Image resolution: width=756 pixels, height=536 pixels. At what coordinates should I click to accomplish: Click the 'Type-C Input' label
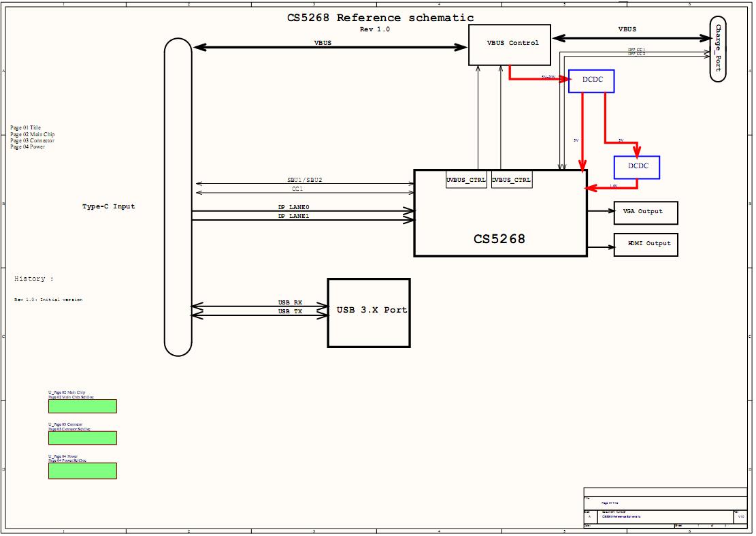pos(108,206)
